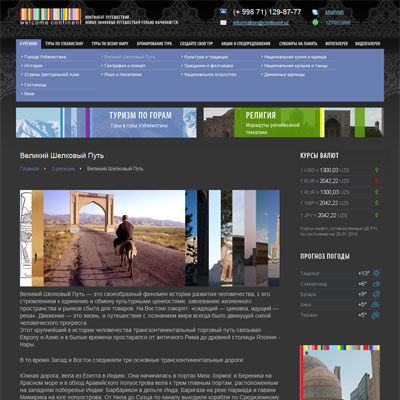Click the cloud weather icon for Самарканд
Viewport: 400px width, 400px height.
click(x=376, y=284)
